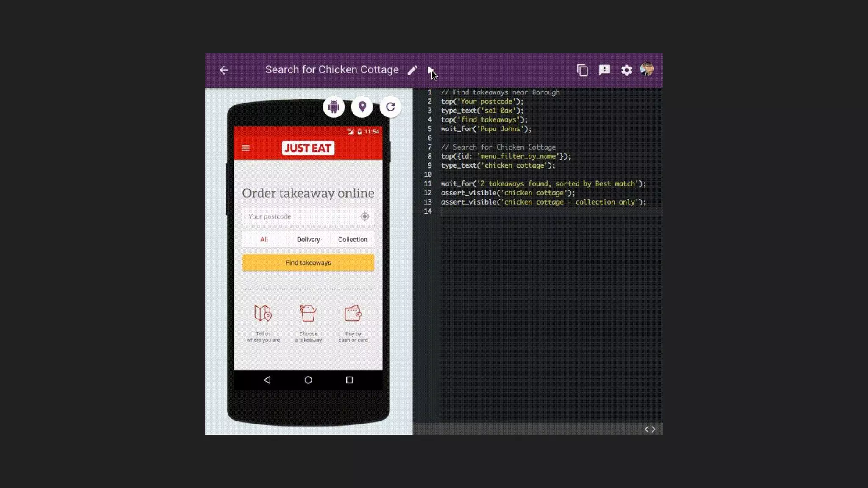
Task: Run the test with the play button
Action: click(x=430, y=70)
